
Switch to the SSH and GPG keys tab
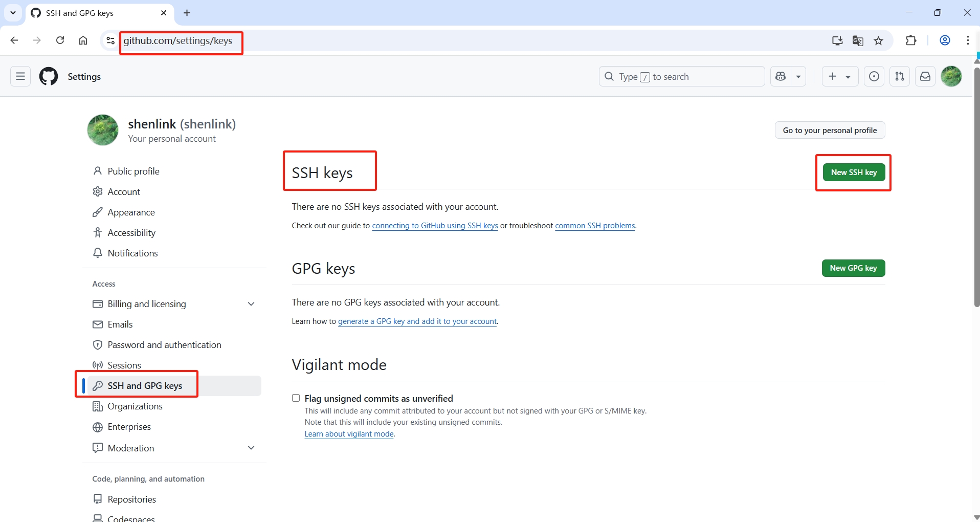144,385
